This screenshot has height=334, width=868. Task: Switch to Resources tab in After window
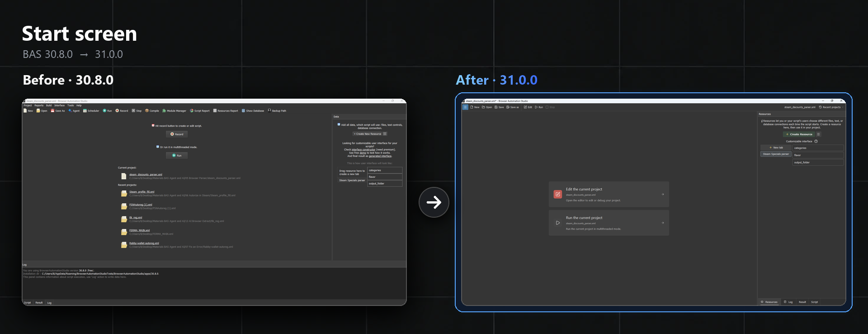click(x=769, y=302)
